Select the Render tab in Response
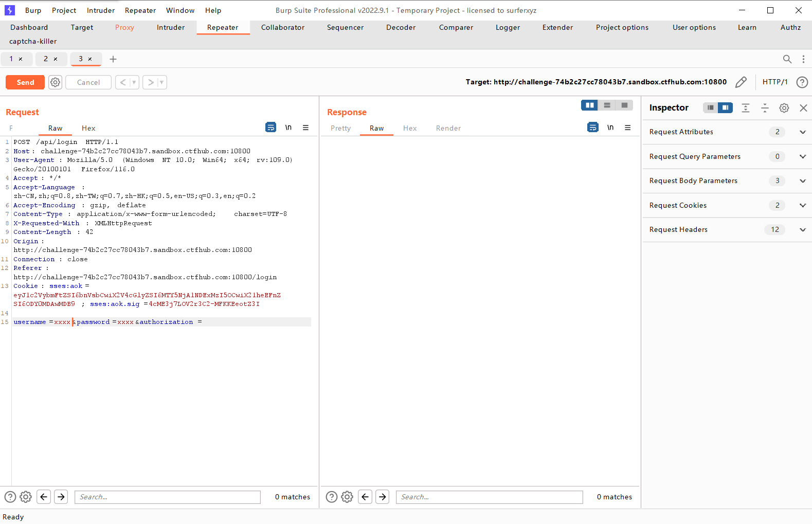Image resolution: width=812 pixels, height=524 pixels. [x=448, y=128]
